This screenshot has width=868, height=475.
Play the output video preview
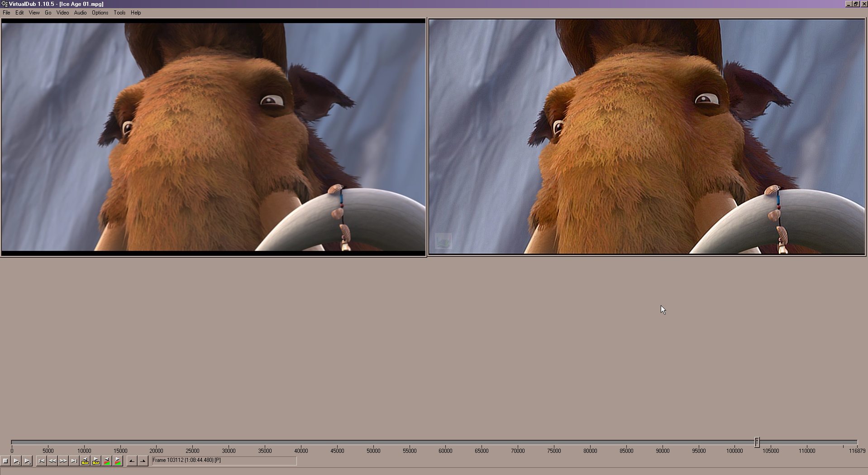tap(27, 461)
